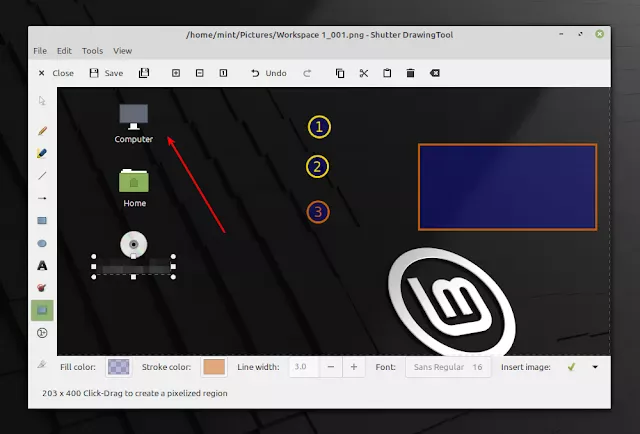Viewport: 640px width, 434px height.
Task: Activate the Pixelize tool
Action: click(42, 310)
